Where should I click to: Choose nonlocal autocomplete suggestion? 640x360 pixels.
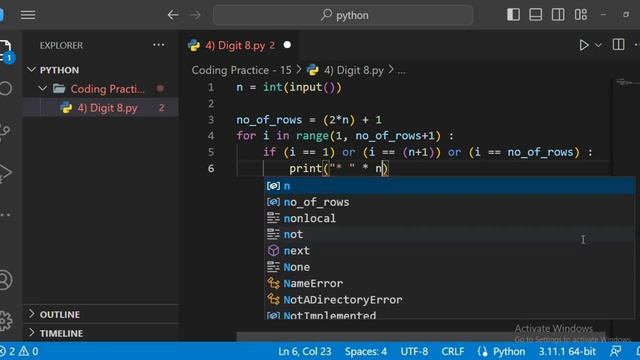(449, 218)
